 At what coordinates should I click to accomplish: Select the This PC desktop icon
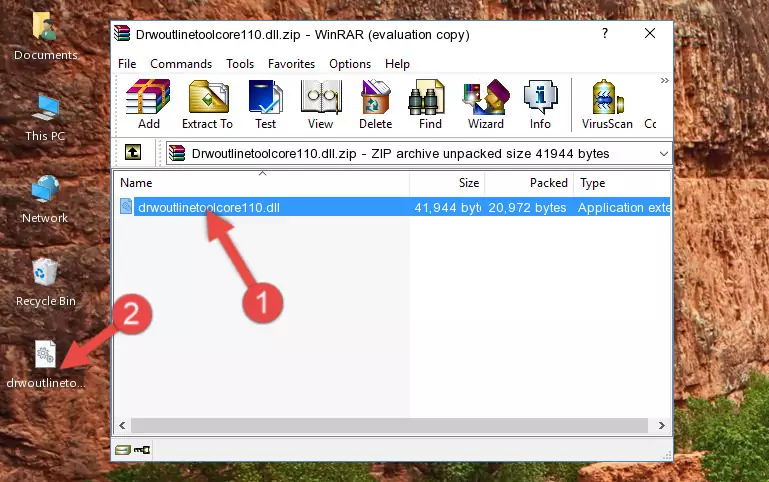click(45, 118)
